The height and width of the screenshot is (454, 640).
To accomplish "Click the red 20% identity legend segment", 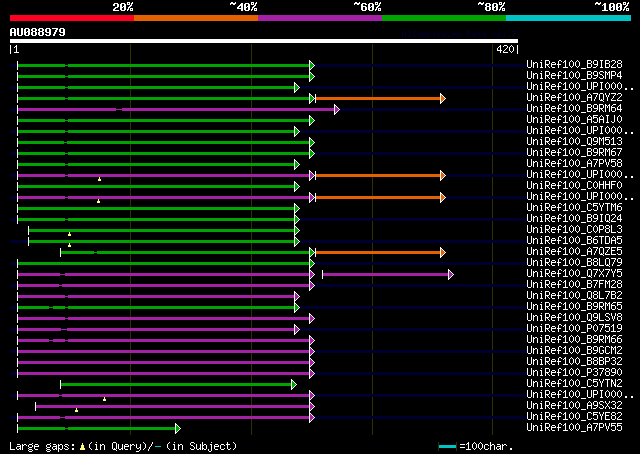I will coord(72,18).
